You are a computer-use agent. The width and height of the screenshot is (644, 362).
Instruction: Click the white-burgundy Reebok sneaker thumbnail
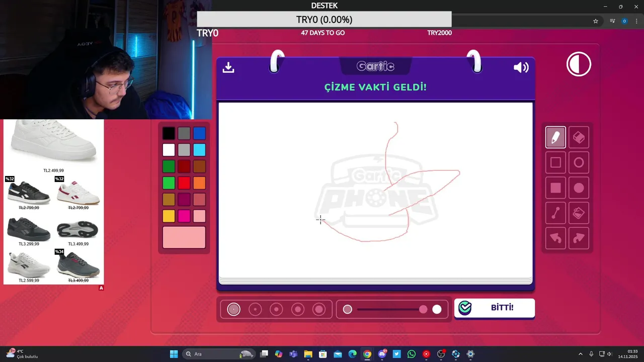(78, 193)
